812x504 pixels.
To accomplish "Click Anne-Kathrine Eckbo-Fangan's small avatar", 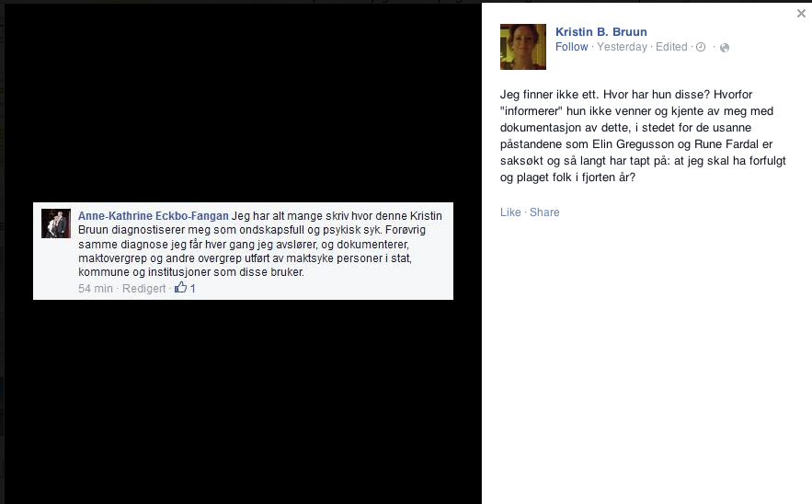I will click(56, 223).
